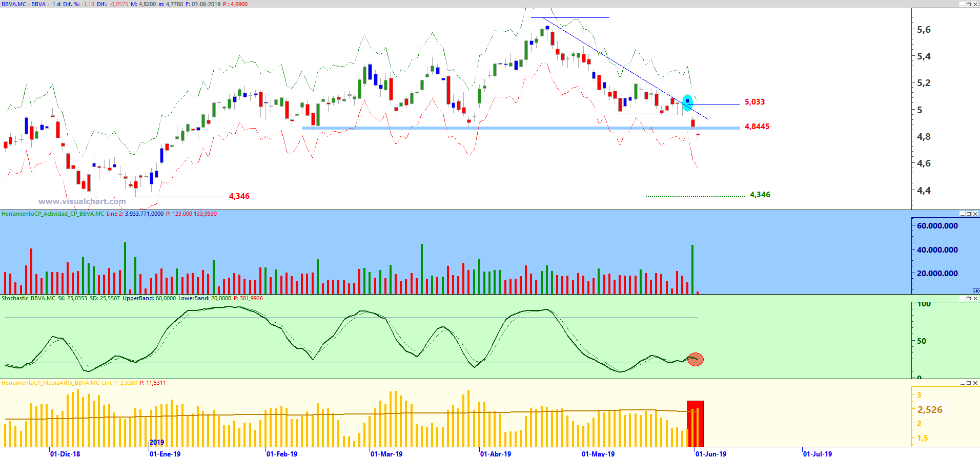Image resolution: width=980 pixels, height=457 pixels.
Task: Click the 'm: 4,7780' low value
Action: tap(171, 4)
